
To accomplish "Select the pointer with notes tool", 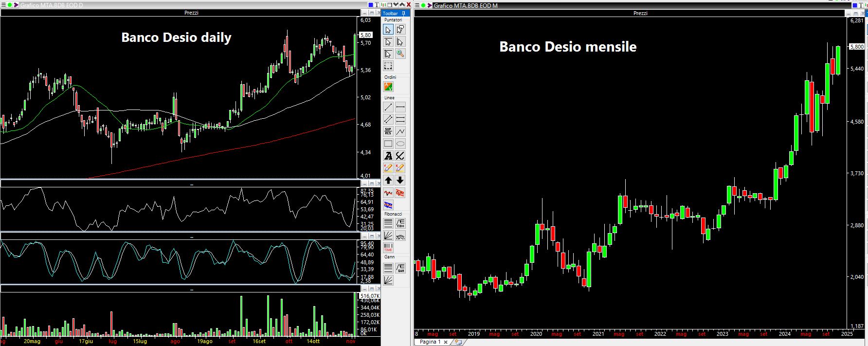I will 400,30.
